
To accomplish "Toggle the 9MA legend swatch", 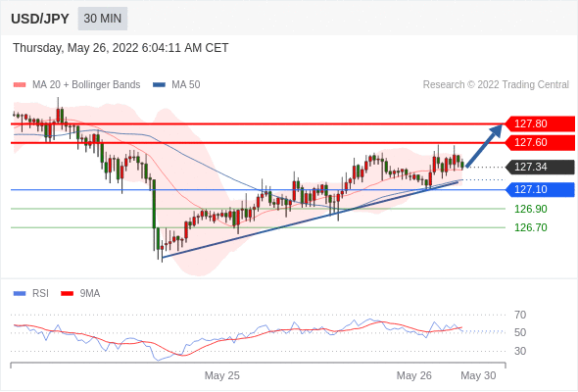I will tap(67, 294).
